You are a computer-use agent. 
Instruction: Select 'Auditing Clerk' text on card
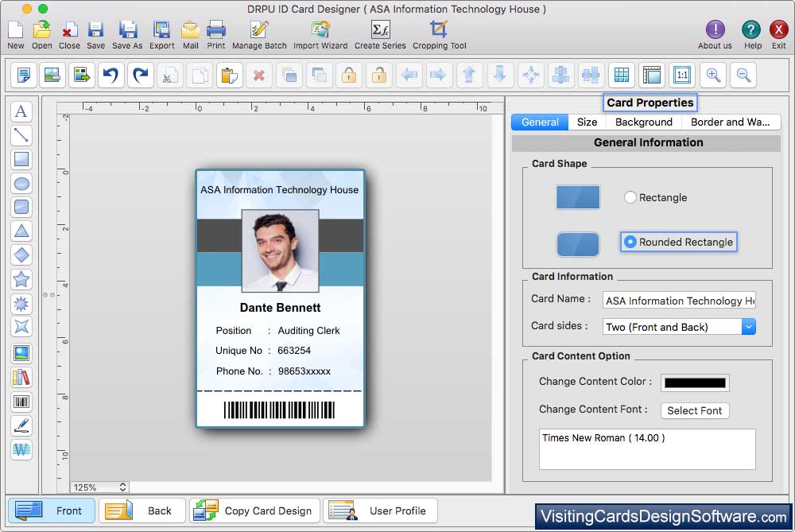[x=308, y=331]
